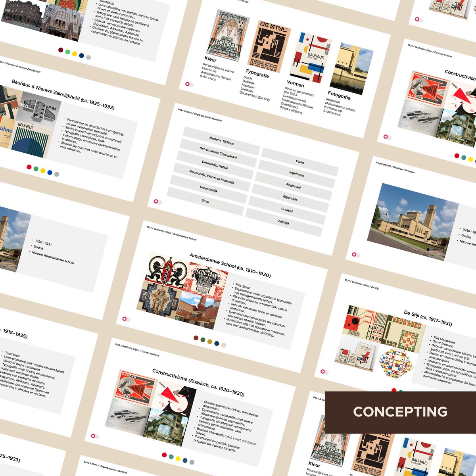
Task: Click '1931 / Grafische stijlen / De stijl' breadcrumb
Action: click(x=361, y=284)
